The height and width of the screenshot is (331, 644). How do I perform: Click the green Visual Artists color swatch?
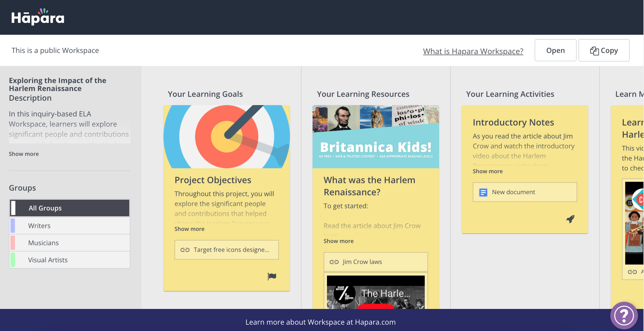pyautogui.click(x=12, y=260)
